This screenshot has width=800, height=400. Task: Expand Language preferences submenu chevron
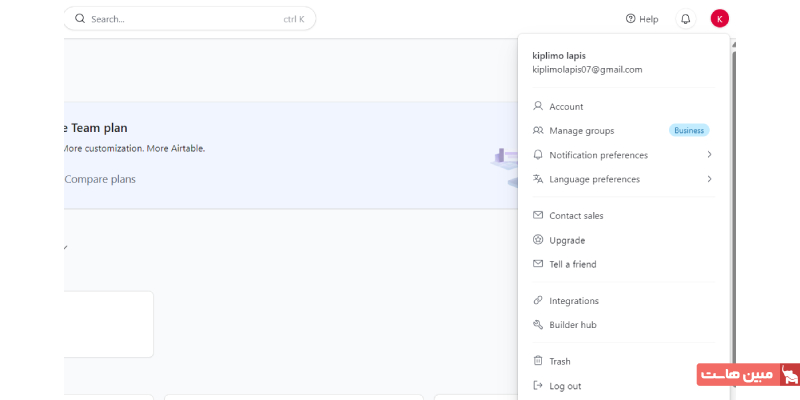click(x=709, y=179)
